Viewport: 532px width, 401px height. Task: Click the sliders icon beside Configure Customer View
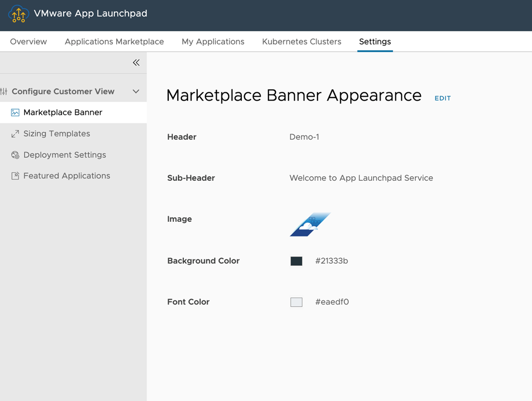coord(4,92)
